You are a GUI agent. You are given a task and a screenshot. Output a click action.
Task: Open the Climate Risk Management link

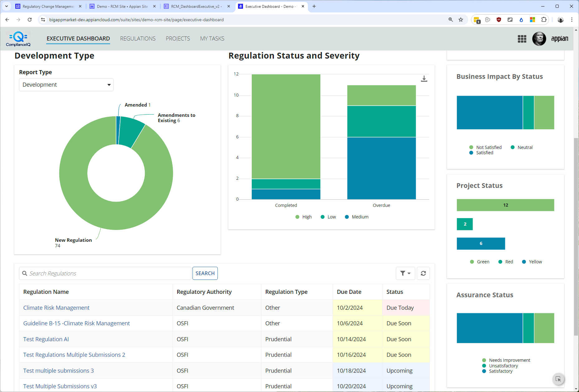56,308
